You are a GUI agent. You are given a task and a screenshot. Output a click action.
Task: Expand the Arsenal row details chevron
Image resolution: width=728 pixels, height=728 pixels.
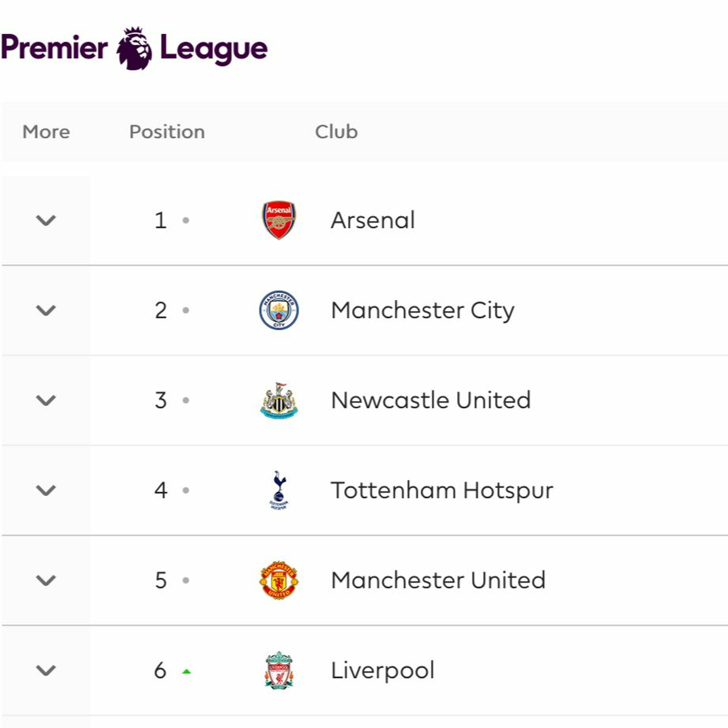click(x=46, y=220)
